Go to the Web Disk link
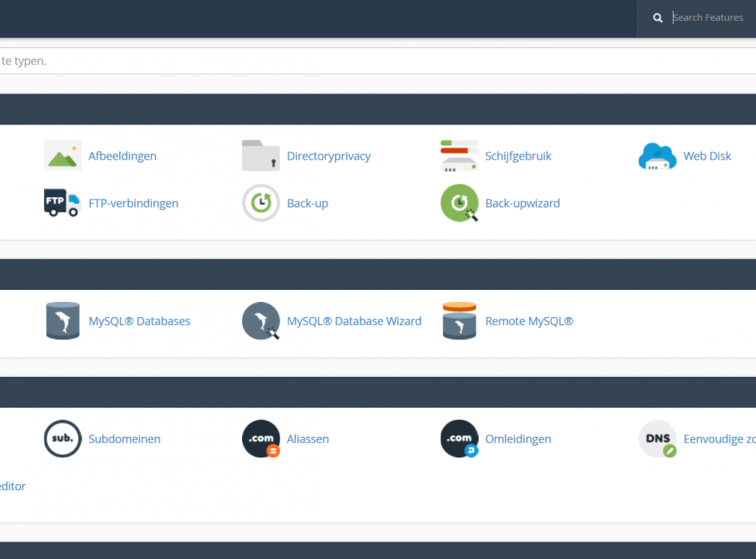The height and width of the screenshot is (559, 756). pyautogui.click(x=707, y=157)
